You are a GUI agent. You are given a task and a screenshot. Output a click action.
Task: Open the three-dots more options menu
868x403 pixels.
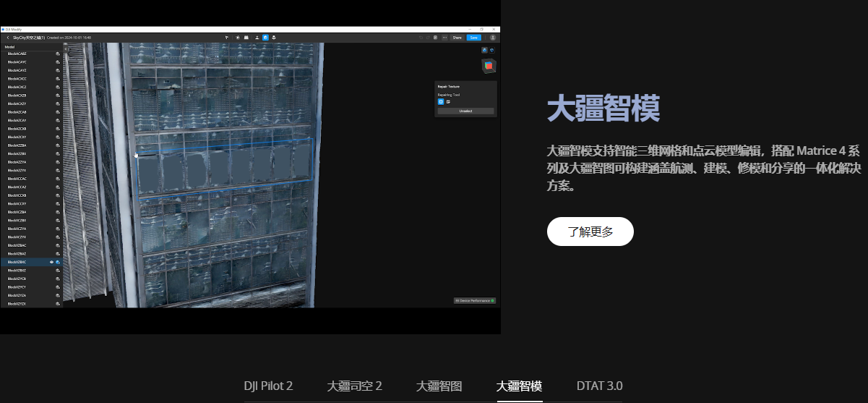click(444, 37)
